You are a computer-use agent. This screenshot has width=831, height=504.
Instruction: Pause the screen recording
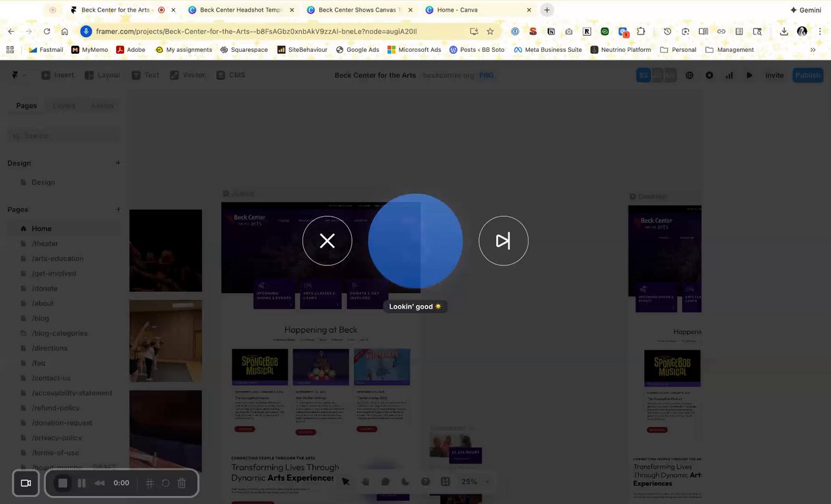(82, 483)
